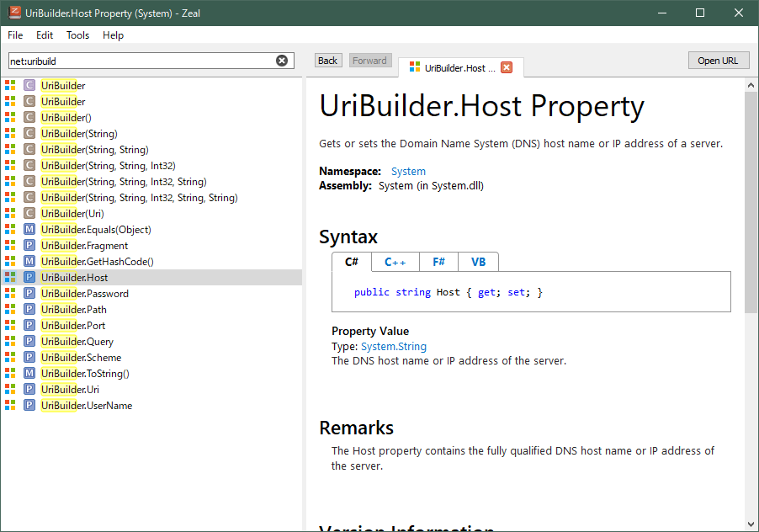Open the File menu
The width and height of the screenshot is (759, 532).
[14, 35]
